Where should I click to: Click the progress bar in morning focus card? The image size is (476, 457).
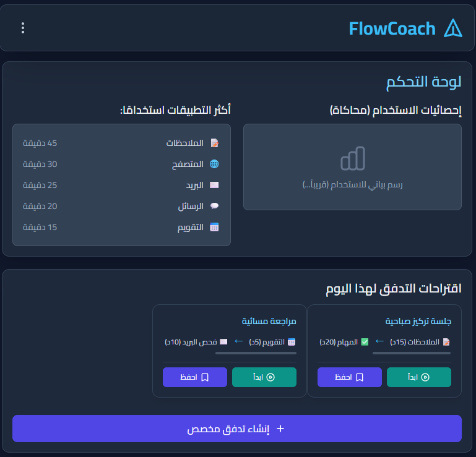coord(384,353)
